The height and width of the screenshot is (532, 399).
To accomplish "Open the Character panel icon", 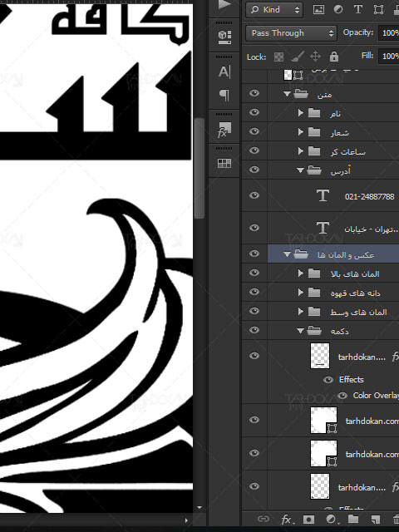I will click(224, 72).
